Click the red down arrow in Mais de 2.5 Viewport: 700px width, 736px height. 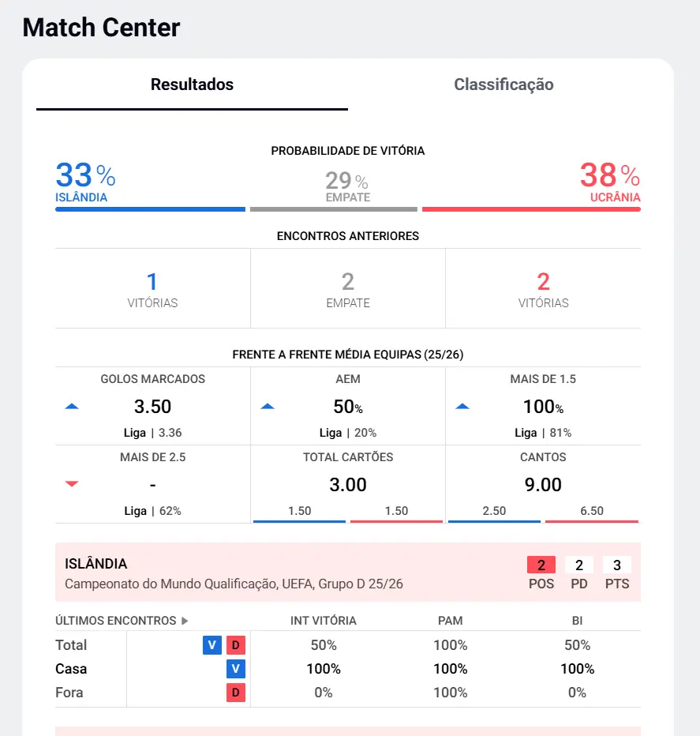tap(72, 484)
